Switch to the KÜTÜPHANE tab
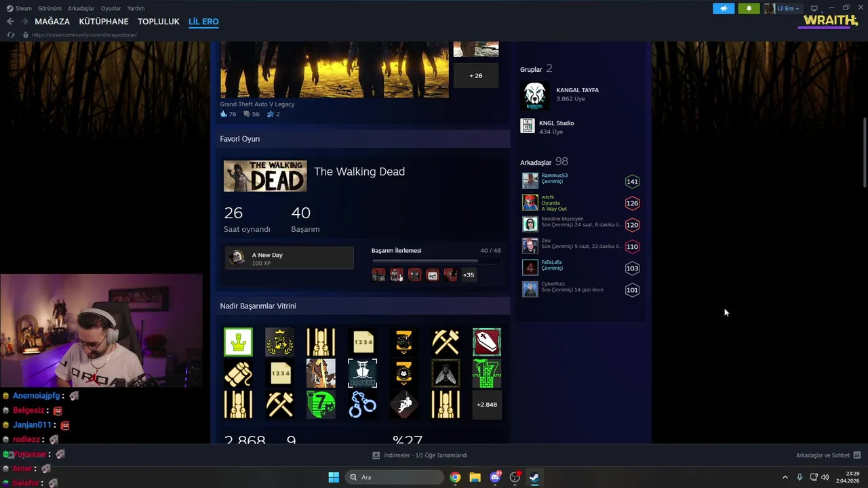Viewport: 868px width, 488px height. point(104,22)
